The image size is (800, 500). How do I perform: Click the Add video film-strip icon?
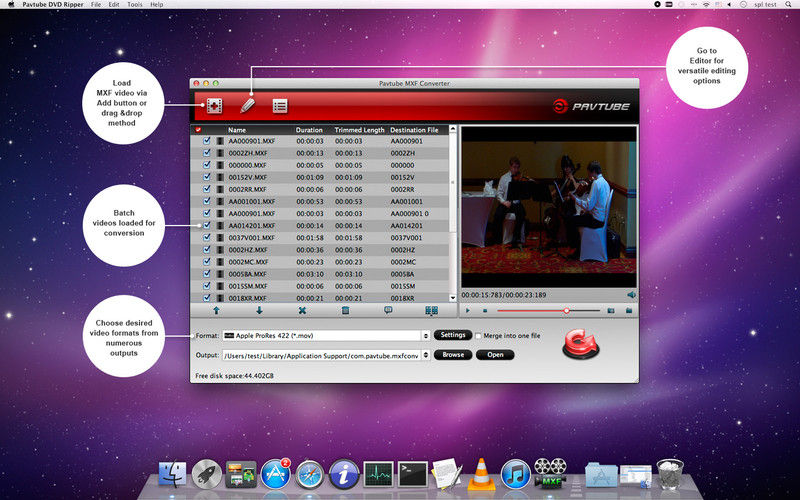coord(214,106)
